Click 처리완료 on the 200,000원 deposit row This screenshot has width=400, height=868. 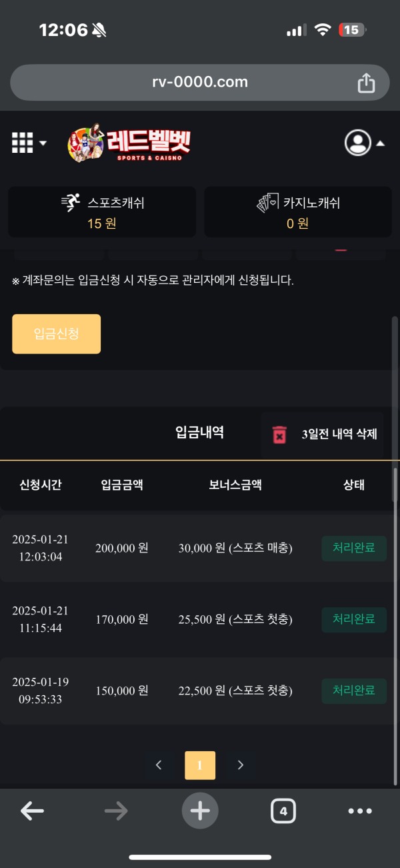(354, 548)
